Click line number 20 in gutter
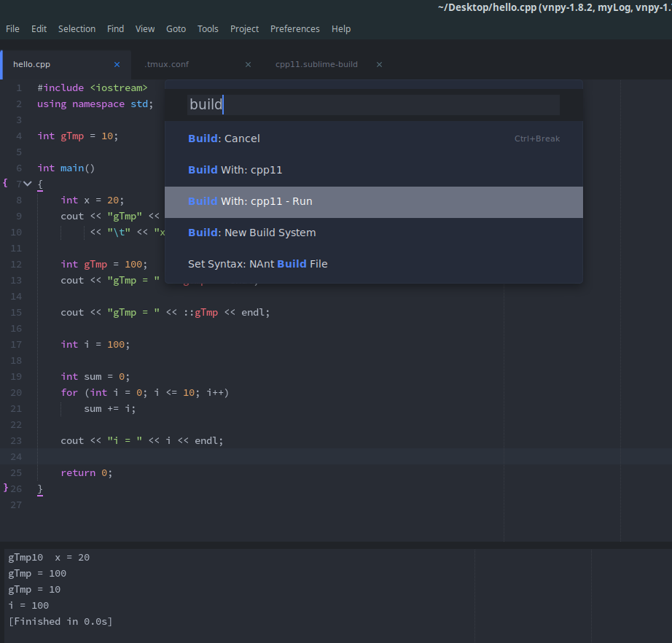 pyautogui.click(x=16, y=393)
